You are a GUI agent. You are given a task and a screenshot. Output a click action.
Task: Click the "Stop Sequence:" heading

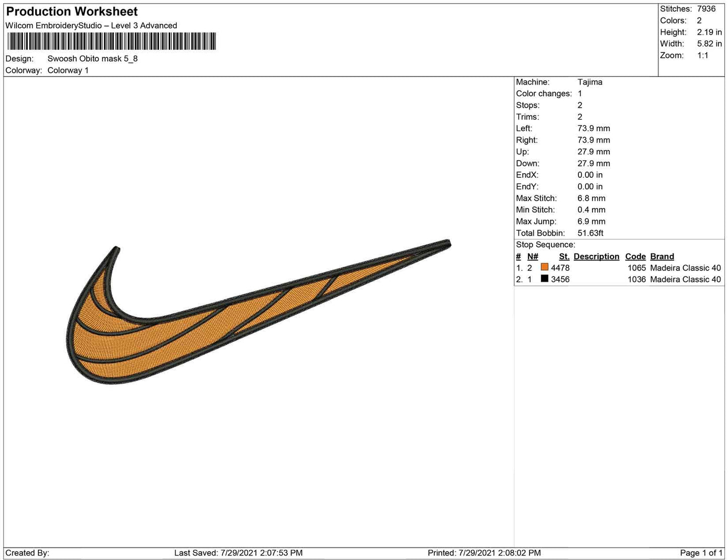click(546, 245)
